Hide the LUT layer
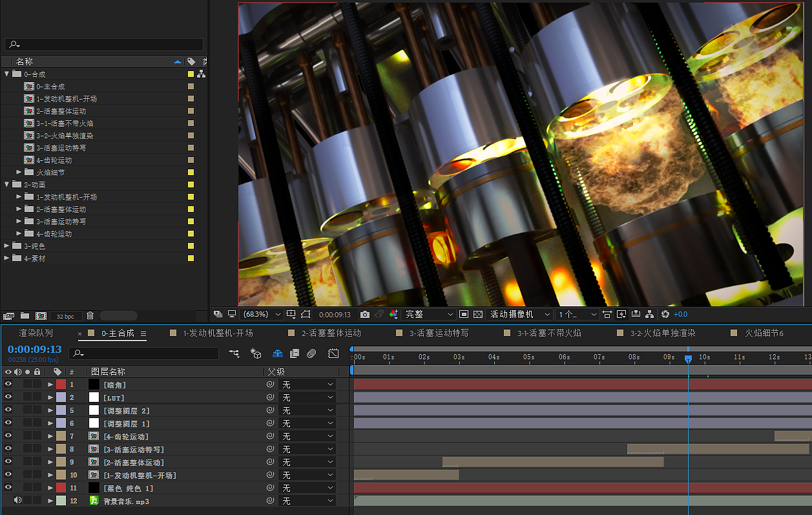The image size is (812, 515). [x=8, y=397]
